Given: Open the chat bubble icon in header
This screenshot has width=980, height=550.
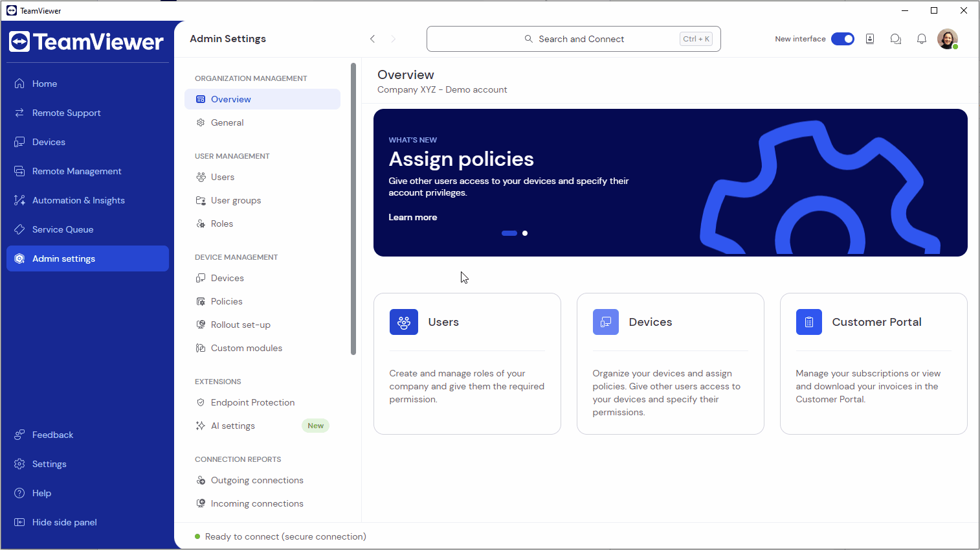Looking at the screenshot, I should point(896,39).
